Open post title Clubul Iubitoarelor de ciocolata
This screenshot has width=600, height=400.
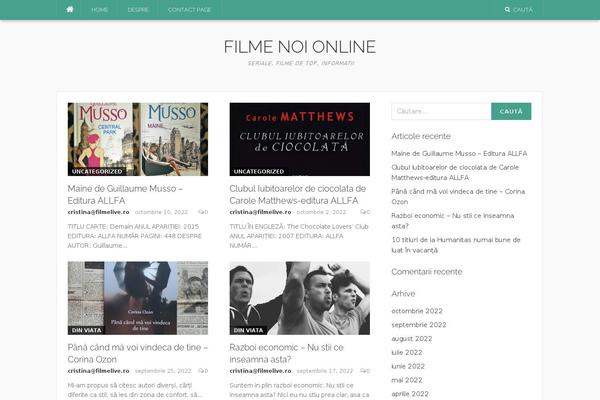tap(298, 194)
